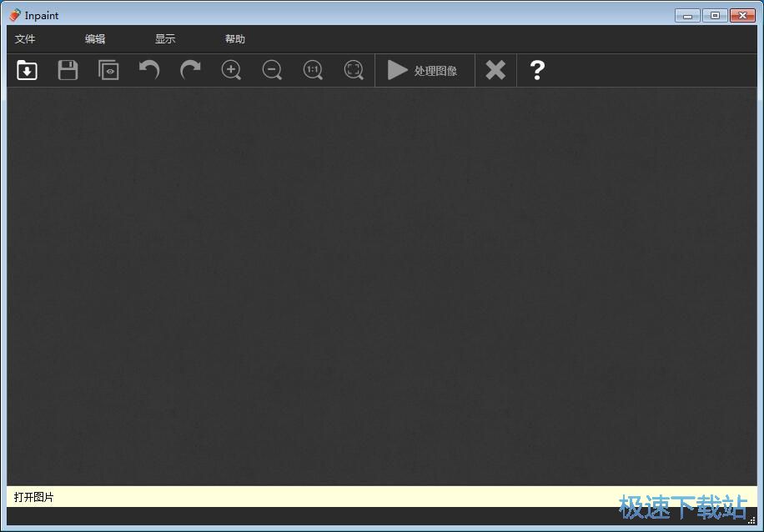Undo the last action
Image resolution: width=764 pixels, height=532 pixels.
pyautogui.click(x=149, y=70)
